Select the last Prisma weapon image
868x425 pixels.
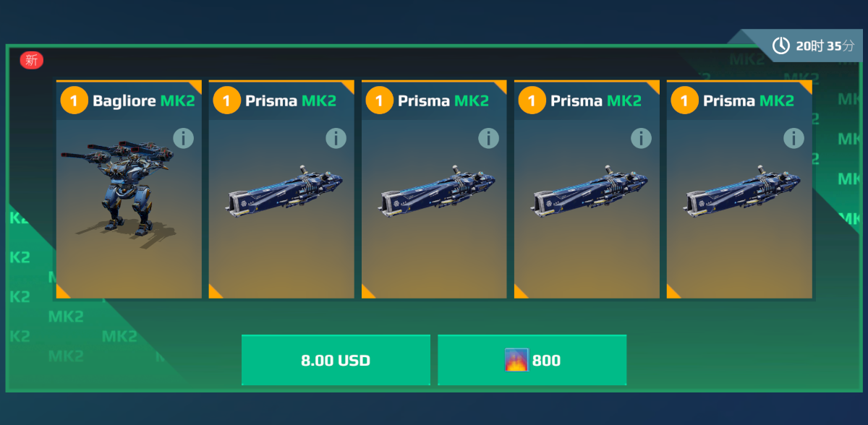point(743,192)
